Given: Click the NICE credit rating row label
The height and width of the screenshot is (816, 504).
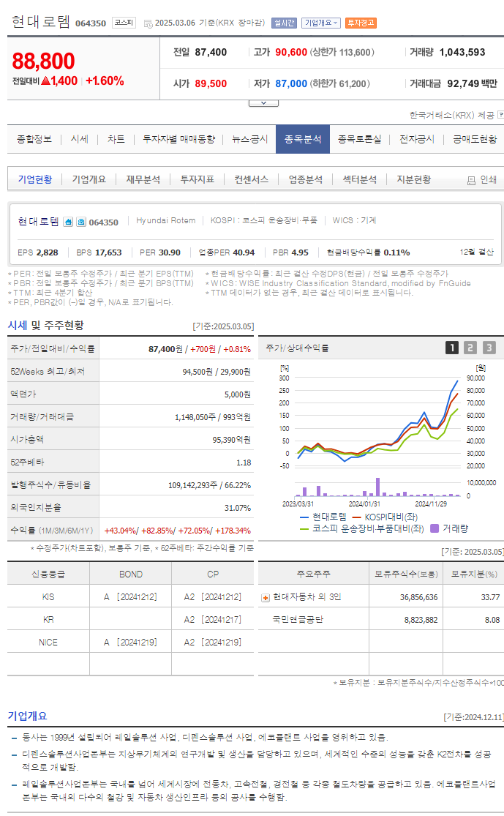Looking at the screenshot, I should 48,642.
